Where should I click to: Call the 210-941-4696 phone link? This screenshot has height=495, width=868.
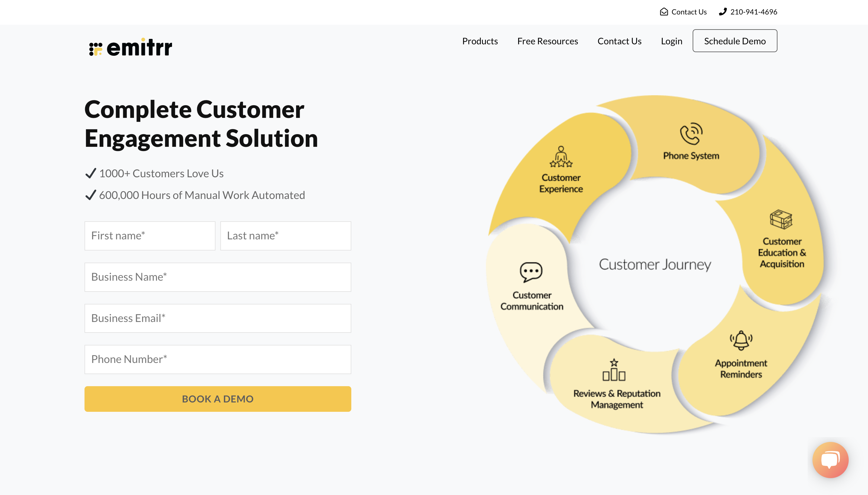point(753,12)
